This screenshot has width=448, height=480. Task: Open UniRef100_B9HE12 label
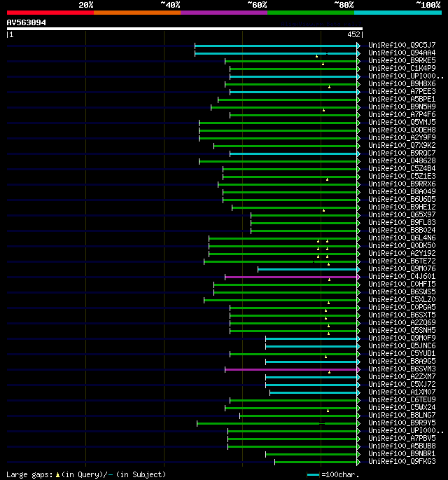pos(402,207)
